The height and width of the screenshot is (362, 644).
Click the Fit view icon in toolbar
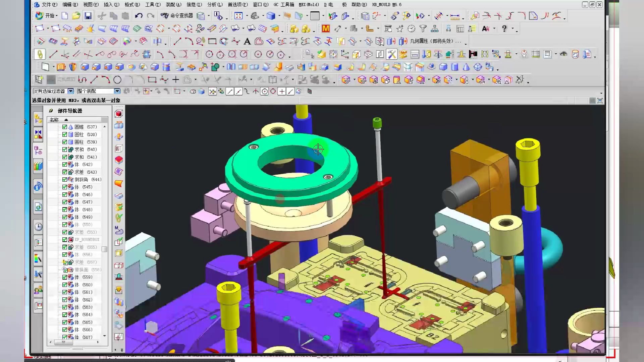238,16
